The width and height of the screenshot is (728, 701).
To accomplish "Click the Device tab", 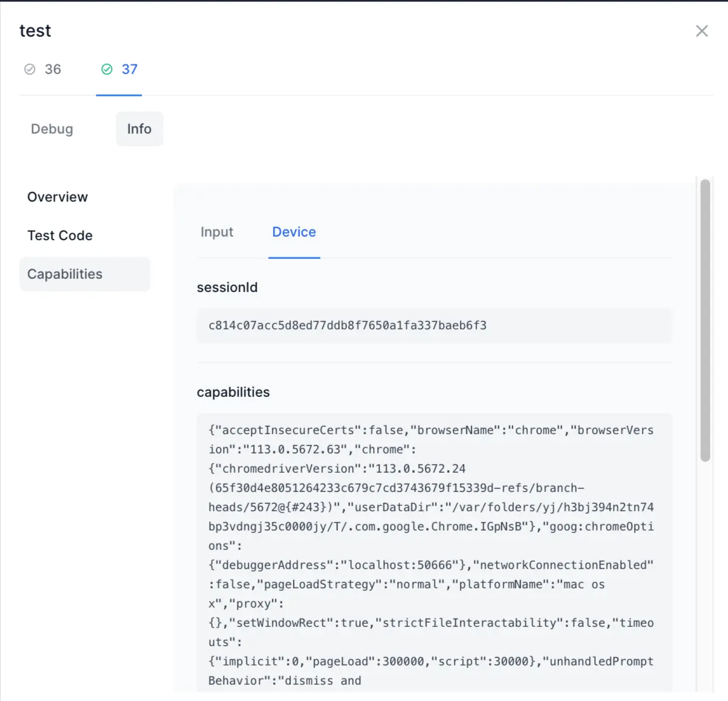I will (x=294, y=232).
